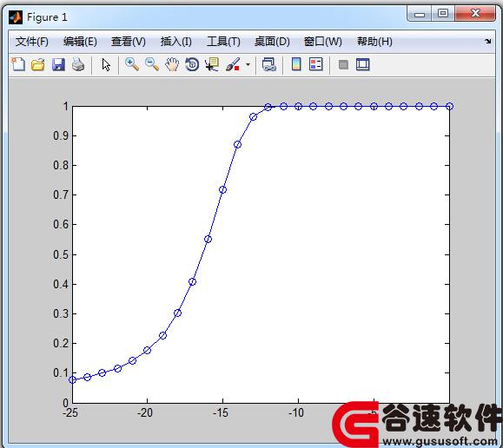Click the dock figure arrow in menu bar

pyautogui.click(x=488, y=41)
